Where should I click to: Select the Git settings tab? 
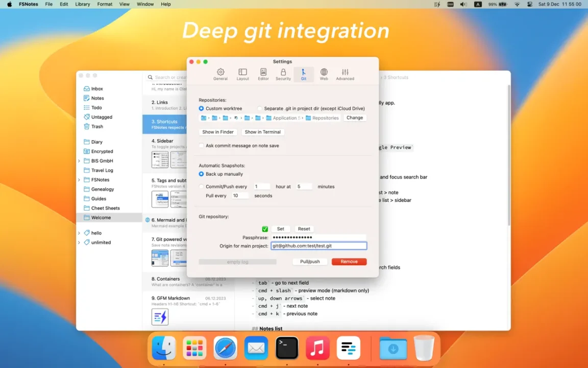303,74
